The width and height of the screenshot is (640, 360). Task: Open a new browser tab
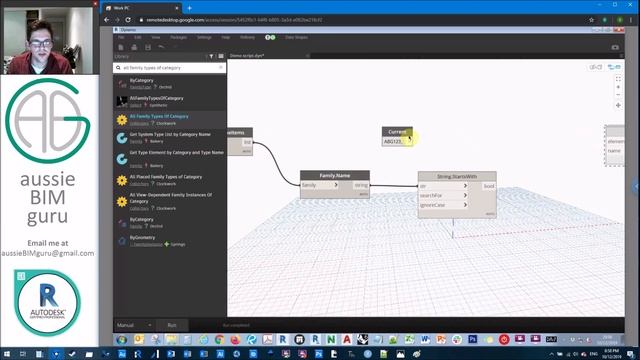point(189,8)
